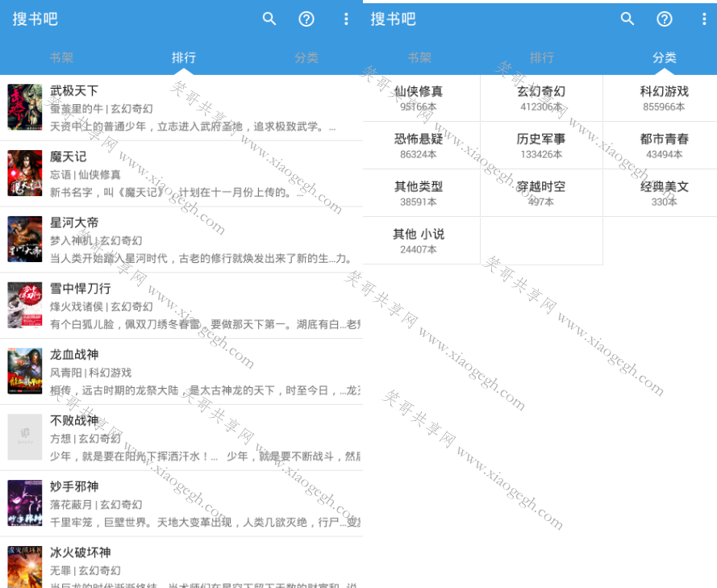Open 雪中悍刀行 book cover thumbnail
Screen dimensions: 717x588
point(25,305)
